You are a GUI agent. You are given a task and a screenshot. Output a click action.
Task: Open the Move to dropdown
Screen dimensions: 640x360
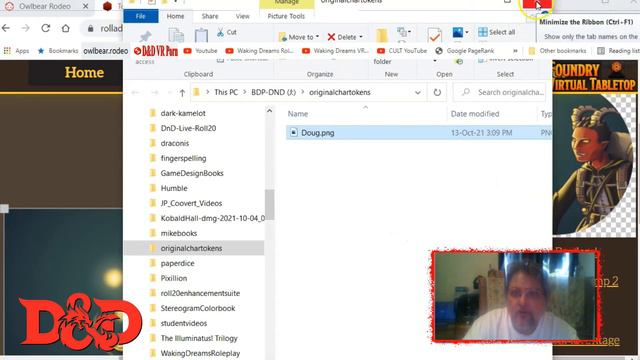[299, 37]
